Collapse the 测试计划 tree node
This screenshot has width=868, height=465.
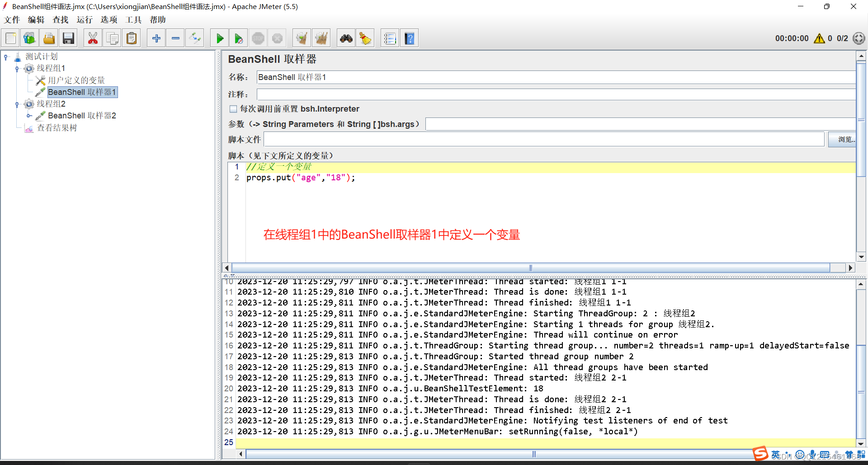click(x=6, y=57)
